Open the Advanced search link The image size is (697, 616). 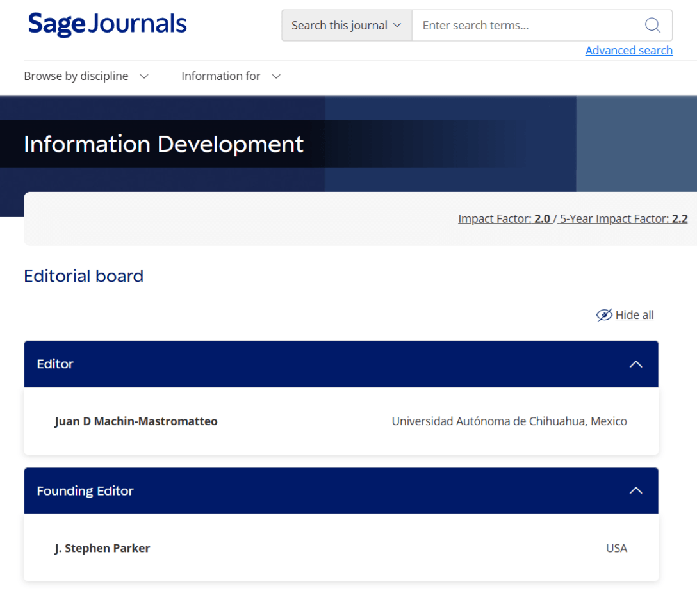(628, 51)
